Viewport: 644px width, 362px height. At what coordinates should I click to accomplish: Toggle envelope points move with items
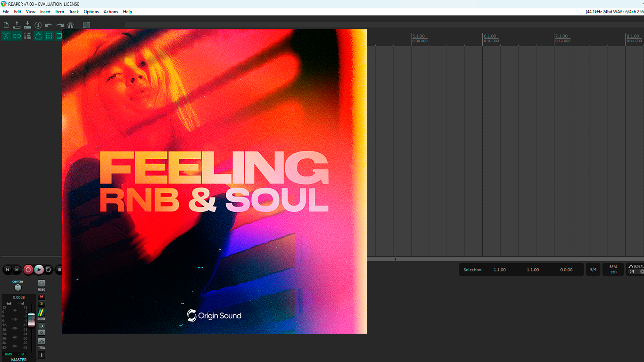[38, 36]
